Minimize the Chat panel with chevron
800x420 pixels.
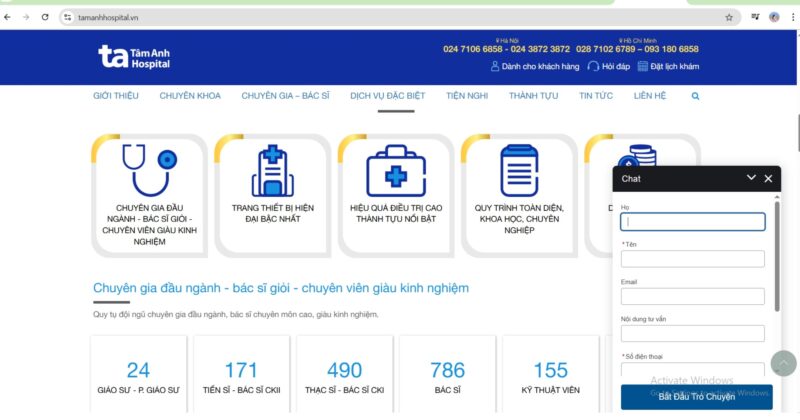coord(751,178)
